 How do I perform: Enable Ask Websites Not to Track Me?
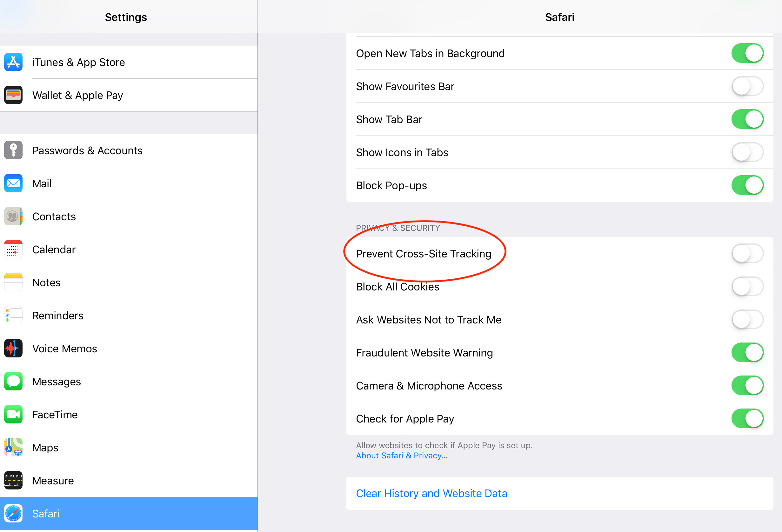click(x=747, y=319)
